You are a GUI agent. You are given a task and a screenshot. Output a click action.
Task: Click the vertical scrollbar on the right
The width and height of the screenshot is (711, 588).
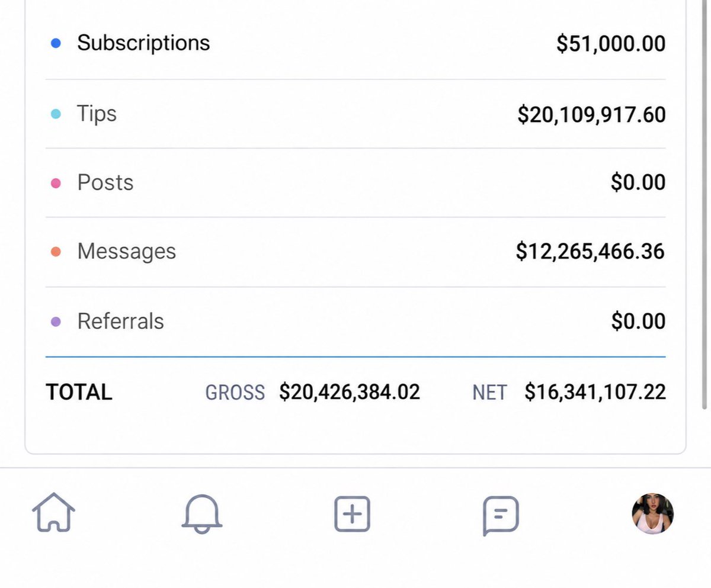704,204
